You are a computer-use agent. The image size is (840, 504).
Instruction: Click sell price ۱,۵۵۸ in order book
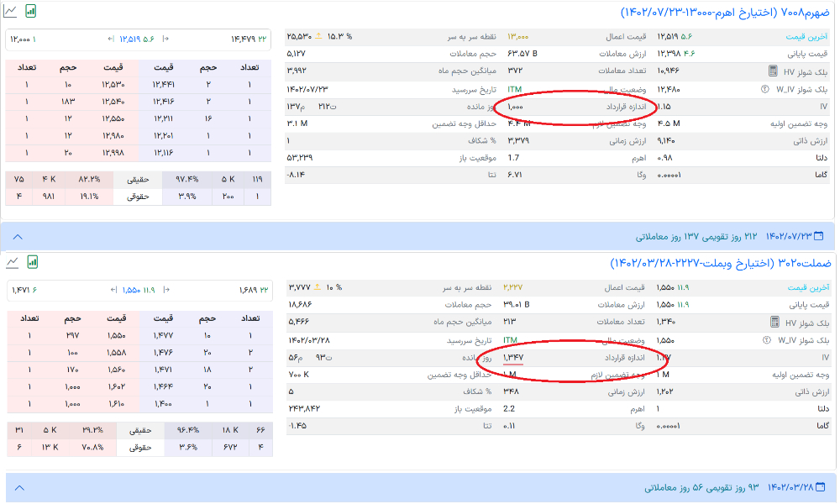coord(116,353)
